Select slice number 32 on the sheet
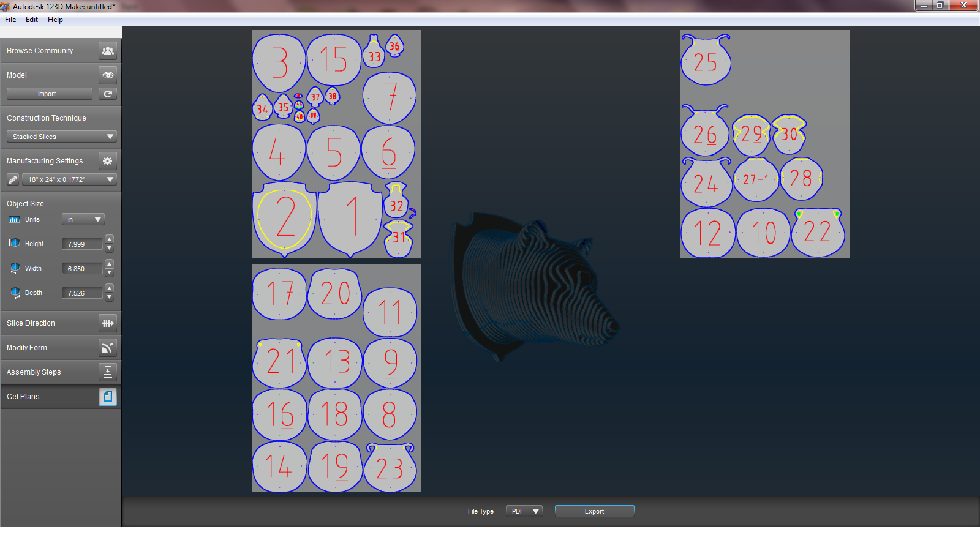Viewport: 980px width, 551px height. [396, 201]
